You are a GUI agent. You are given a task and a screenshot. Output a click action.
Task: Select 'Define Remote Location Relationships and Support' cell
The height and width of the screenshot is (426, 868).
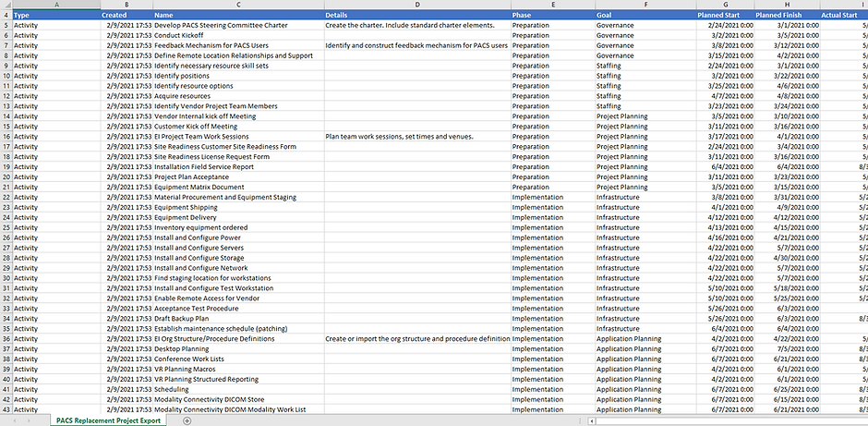(238, 55)
